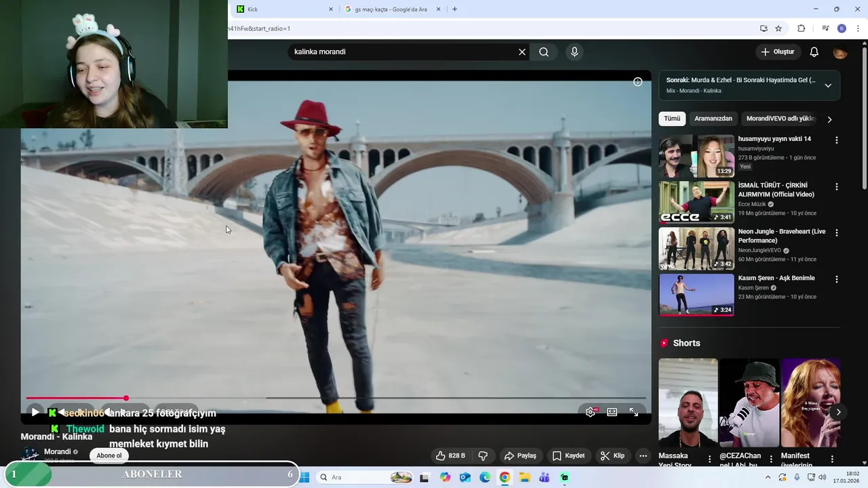Open Chrome extensions puzzle icon
This screenshot has height=488, width=868.
click(x=801, y=28)
